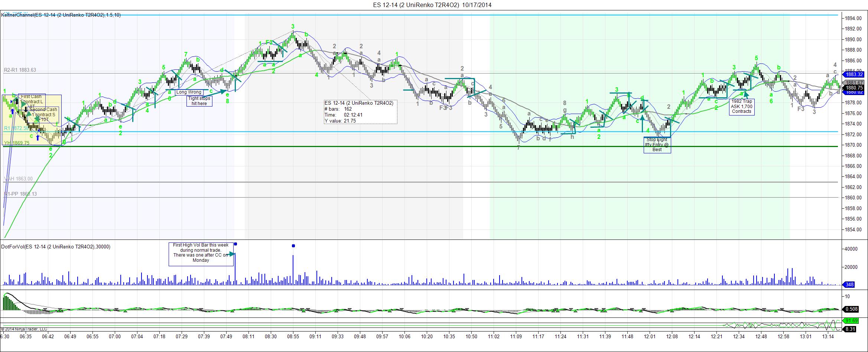This screenshot has height=352, width=868.
Task: Click the 09:33 time axis label
Action: click(x=338, y=336)
